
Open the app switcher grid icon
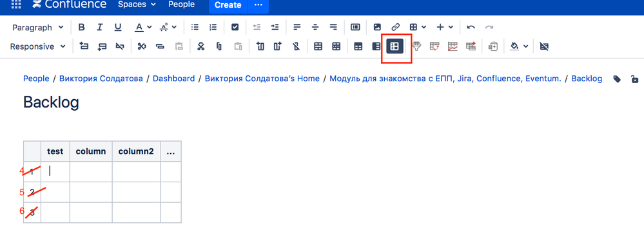tap(16, 5)
